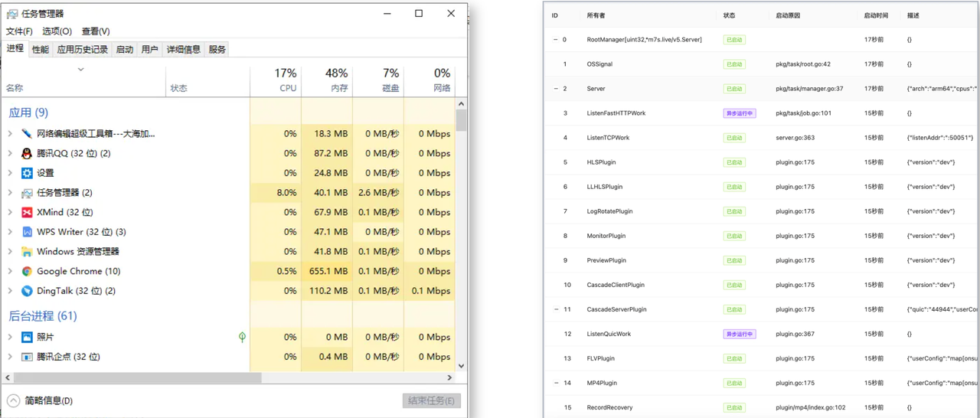Open the 文件(F) menu

(19, 31)
